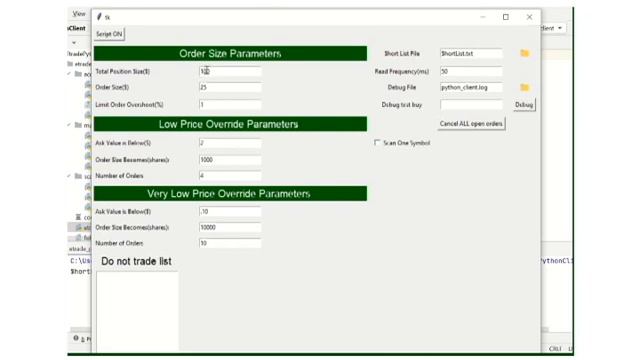This screenshot has width=640, height=360.
Task: Maximize the tk window
Action: (506, 17)
